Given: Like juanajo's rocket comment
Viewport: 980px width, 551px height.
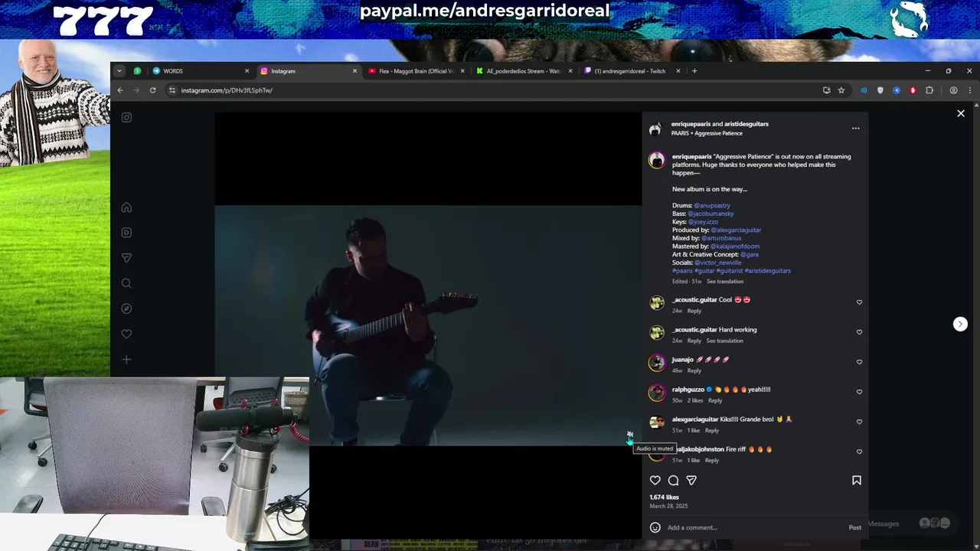Looking at the screenshot, I should pos(859,362).
